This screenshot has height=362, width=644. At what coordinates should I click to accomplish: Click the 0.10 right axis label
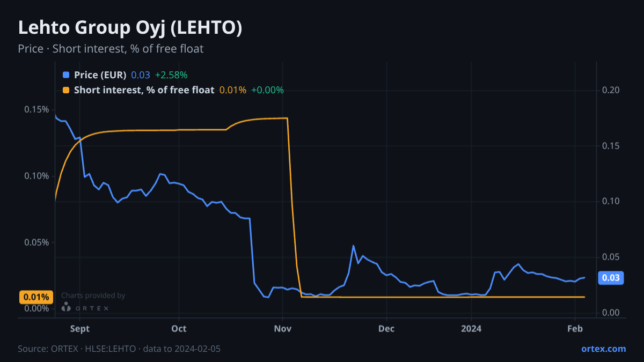pyautogui.click(x=611, y=202)
